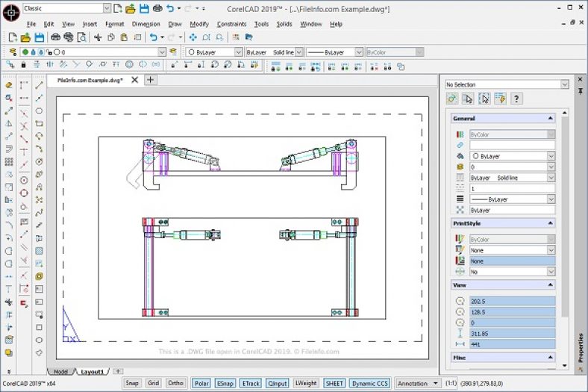
Task: Open the No Selection dropdown in Properties
Action: (x=565, y=84)
